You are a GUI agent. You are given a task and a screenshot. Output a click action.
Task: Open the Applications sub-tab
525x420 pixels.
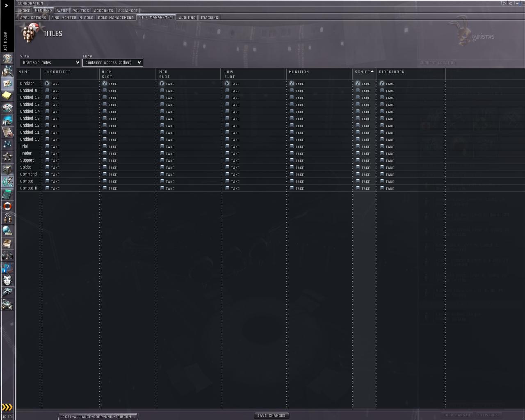pos(33,18)
